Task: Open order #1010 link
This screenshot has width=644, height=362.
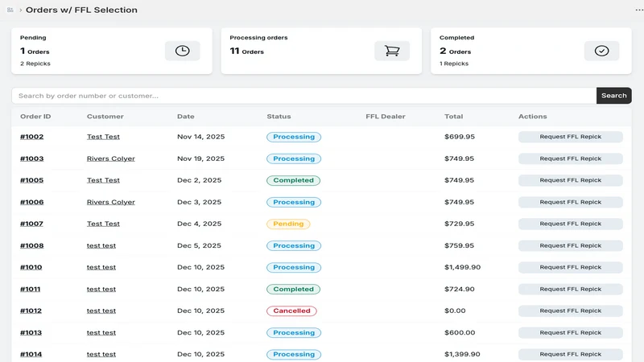Action: tap(31, 267)
